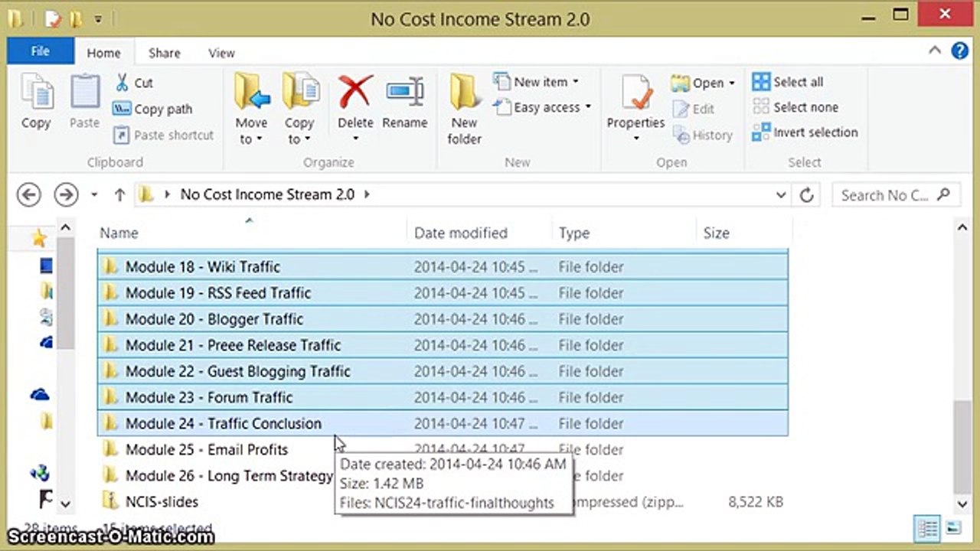Open the New item dropdown
The width and height of the screenshot is (980, 551).
pos(536,82)
